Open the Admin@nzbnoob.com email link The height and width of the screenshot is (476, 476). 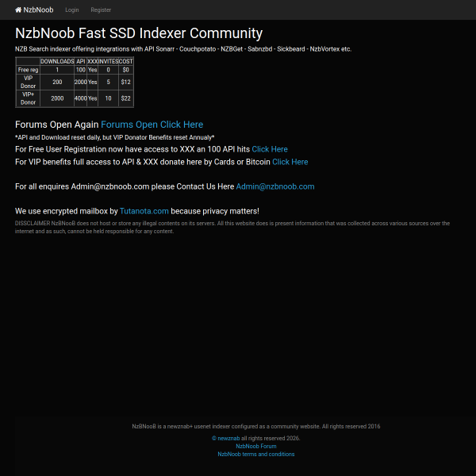[x=275, y=186]
